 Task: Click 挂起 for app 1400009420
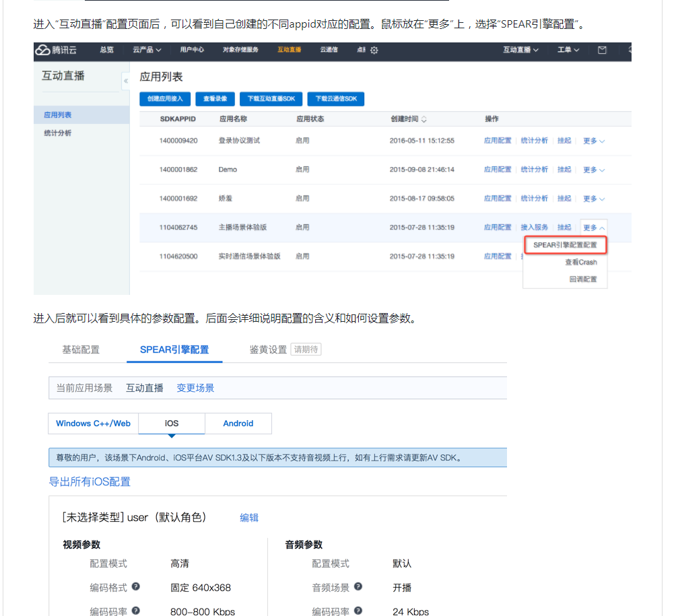[564, 141]
